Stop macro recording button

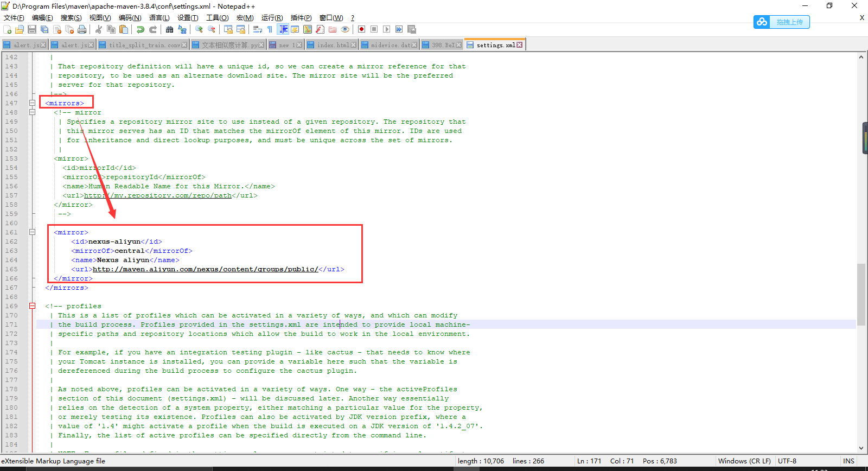(374, 29)
